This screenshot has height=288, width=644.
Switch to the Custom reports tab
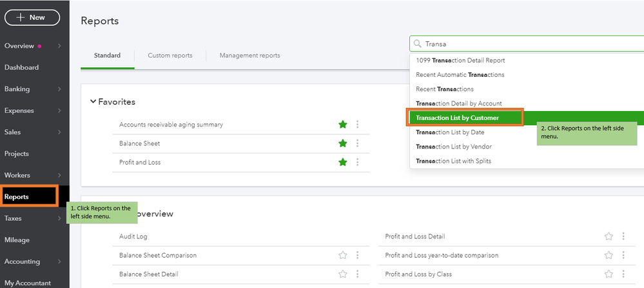[x=170, y=56]
